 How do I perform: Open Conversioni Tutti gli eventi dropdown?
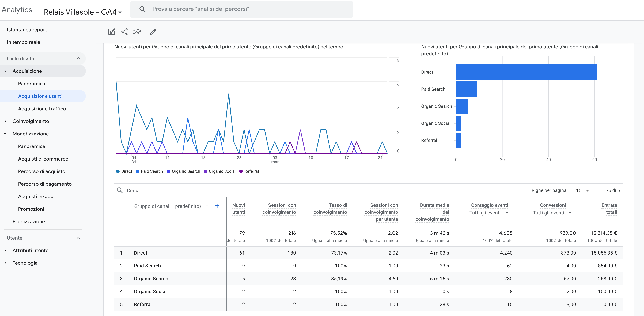[552, 213]
